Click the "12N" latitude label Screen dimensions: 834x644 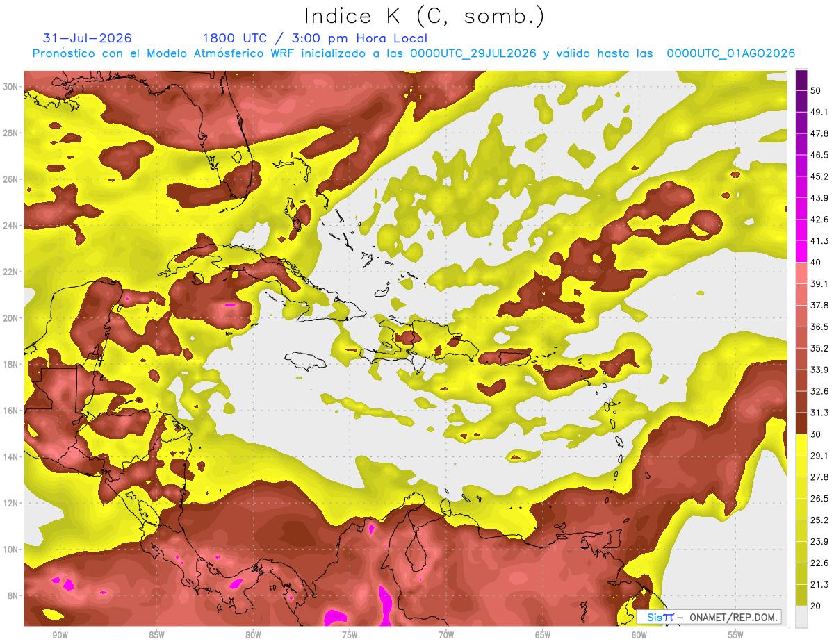tap(10, 503)
